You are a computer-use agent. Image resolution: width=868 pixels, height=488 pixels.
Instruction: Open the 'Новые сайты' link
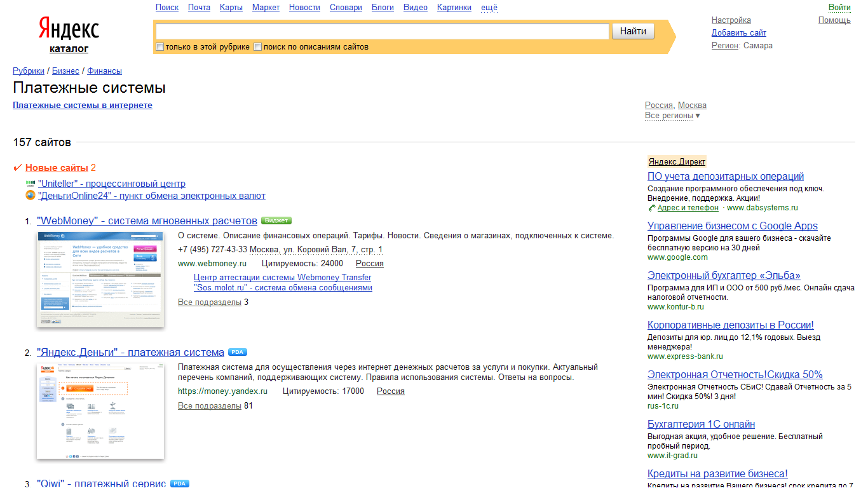[57, 168]
